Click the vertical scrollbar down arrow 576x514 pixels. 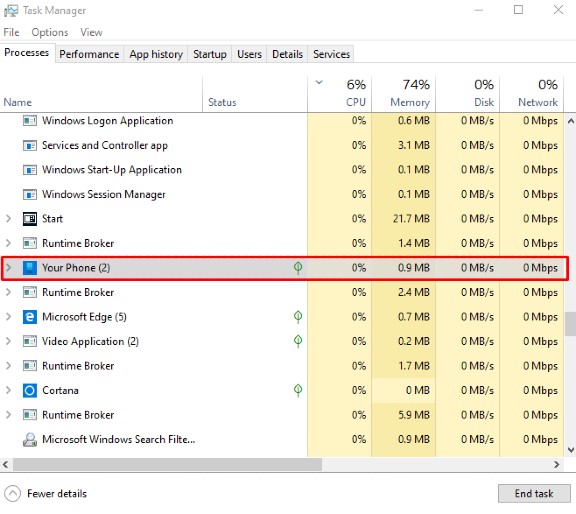[x=570, y=450]
